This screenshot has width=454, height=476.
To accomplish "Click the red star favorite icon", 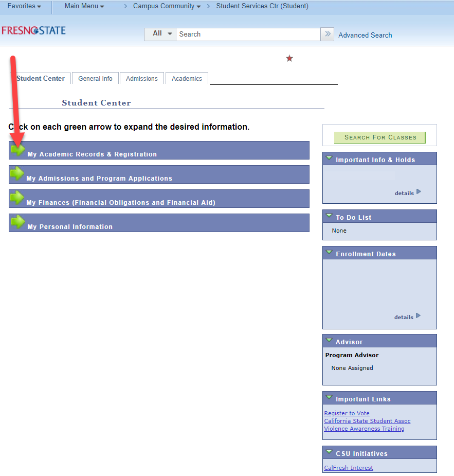I will (289, 59).
